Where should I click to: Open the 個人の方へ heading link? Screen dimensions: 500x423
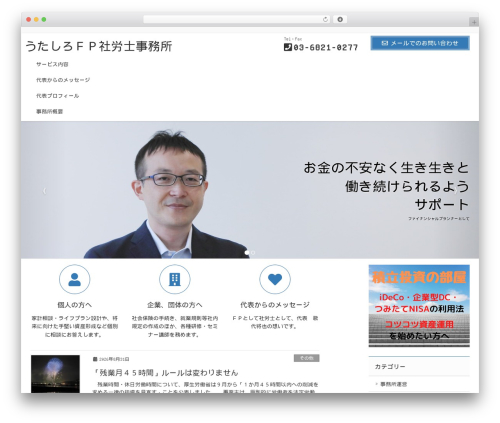point(74,305)
